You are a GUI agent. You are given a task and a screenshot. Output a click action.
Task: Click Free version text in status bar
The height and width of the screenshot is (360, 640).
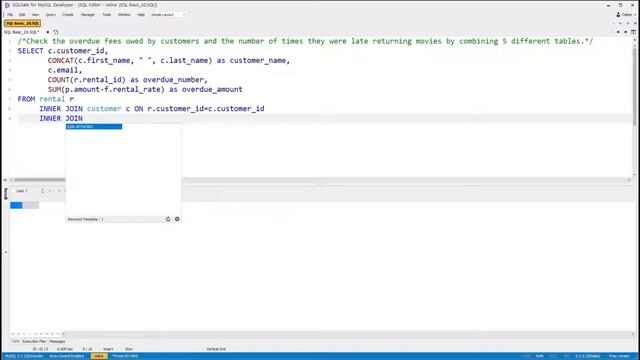[619, 356]
